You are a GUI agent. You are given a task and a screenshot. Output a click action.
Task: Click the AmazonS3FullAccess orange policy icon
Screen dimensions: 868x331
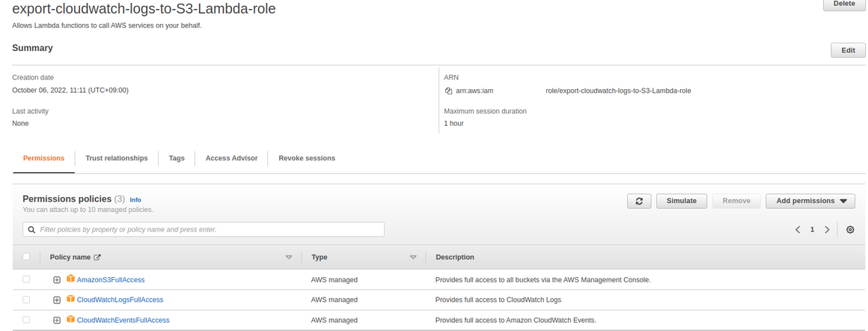tap(70, 279)
